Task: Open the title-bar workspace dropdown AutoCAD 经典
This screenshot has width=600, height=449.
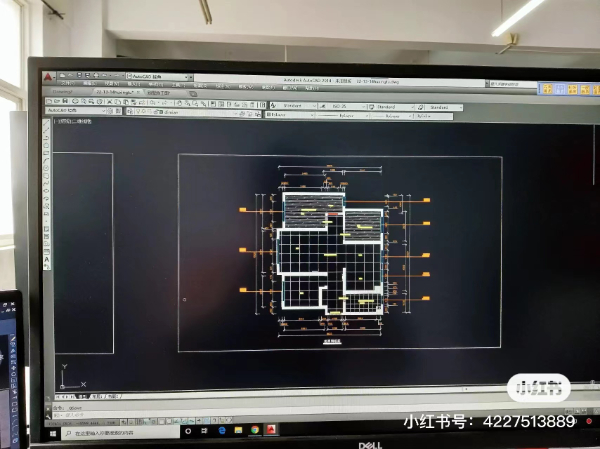Action: pyautogui.click(x=158, y=77)
